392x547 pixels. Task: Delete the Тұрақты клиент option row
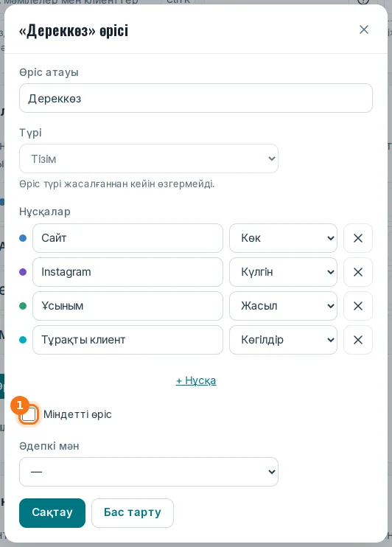click(358, 340)
